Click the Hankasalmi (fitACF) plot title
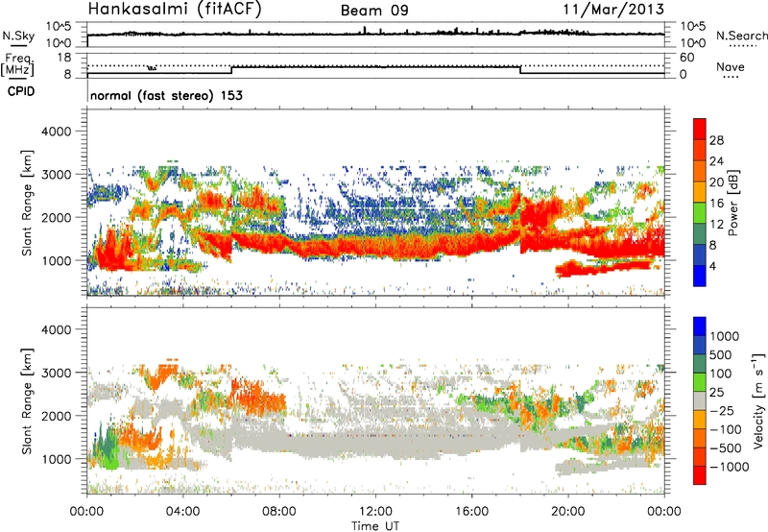The height and width of the screenshot is (532, 768). [x=175, y=10]
